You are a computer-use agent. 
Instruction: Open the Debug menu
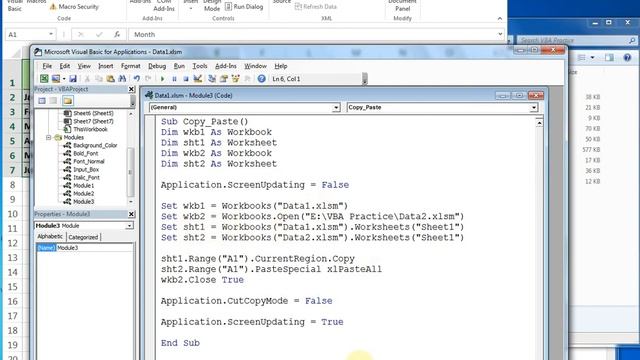157,66
